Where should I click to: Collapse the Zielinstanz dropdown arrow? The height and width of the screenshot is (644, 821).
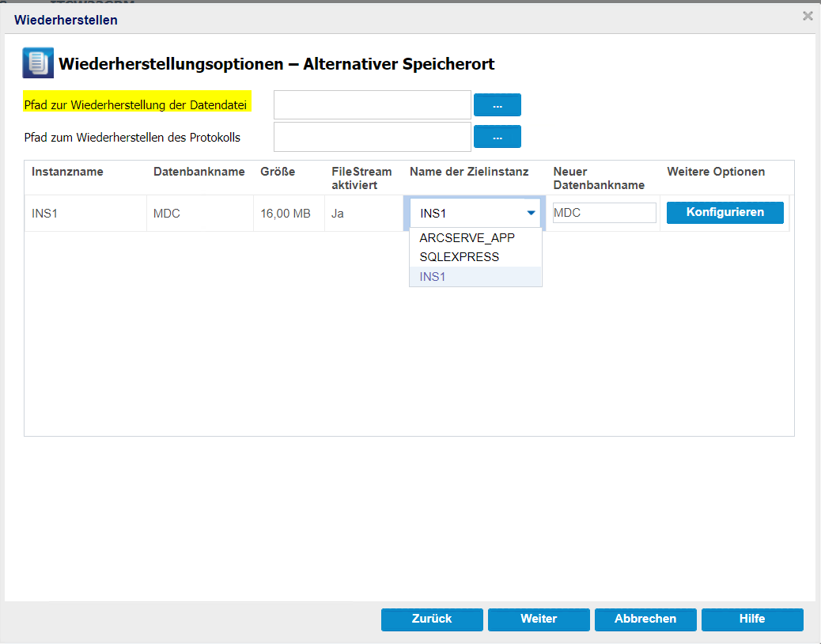531,213
